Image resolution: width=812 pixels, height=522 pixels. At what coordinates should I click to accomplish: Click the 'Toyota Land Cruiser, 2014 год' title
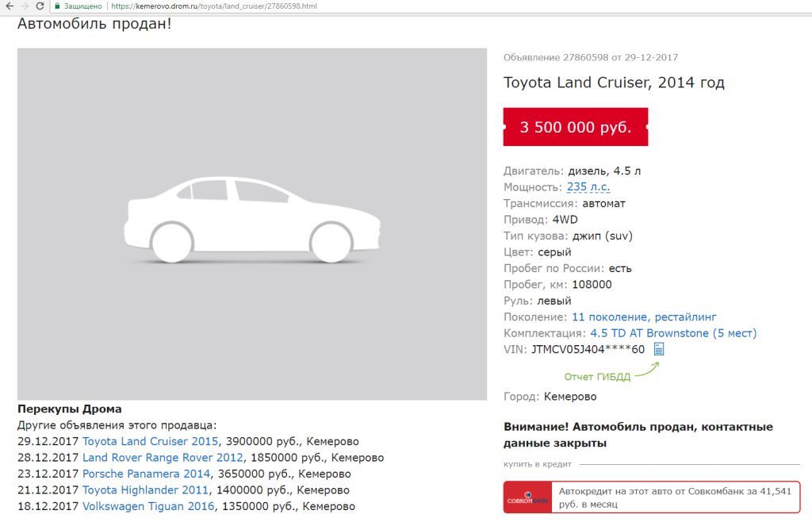pos(614,83)
